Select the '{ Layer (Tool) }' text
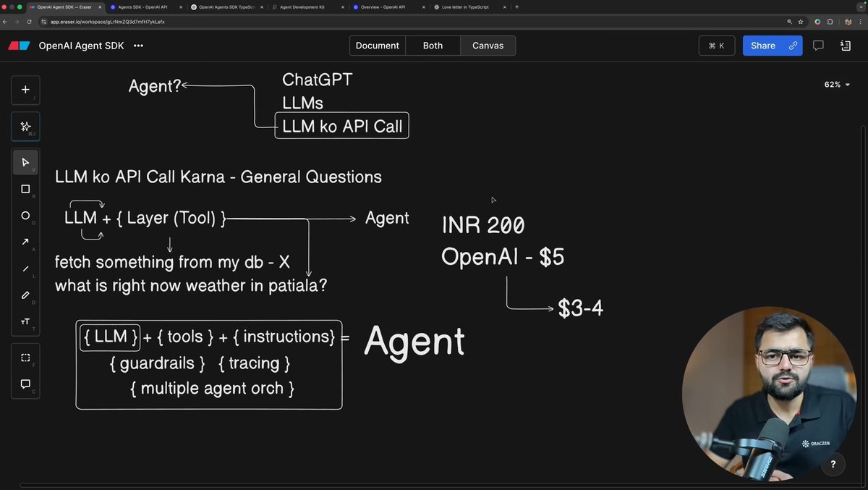Image resolution: width=868 pixels, height=490 pixels. 171,218
